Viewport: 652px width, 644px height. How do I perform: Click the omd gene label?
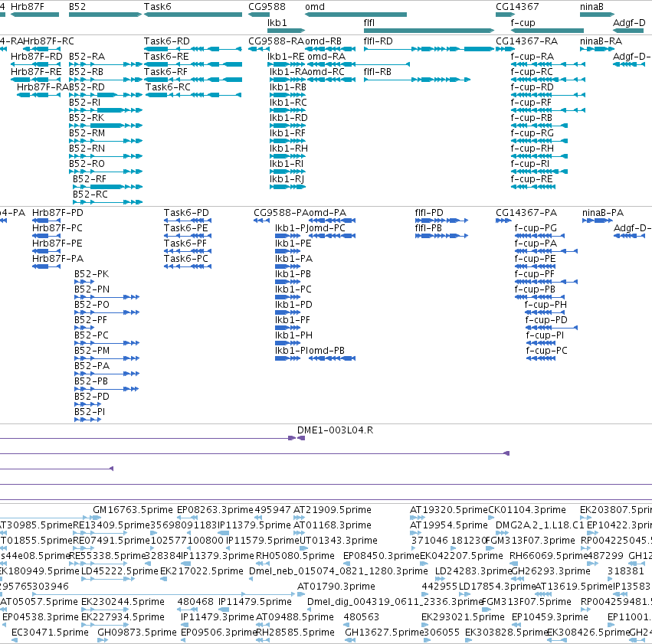click(315, 7)
